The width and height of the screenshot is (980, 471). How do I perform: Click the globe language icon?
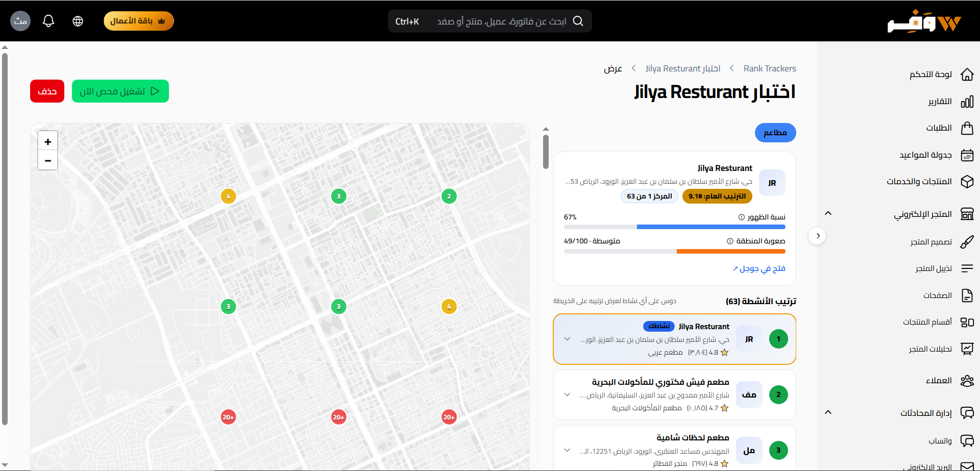point(78,21)
